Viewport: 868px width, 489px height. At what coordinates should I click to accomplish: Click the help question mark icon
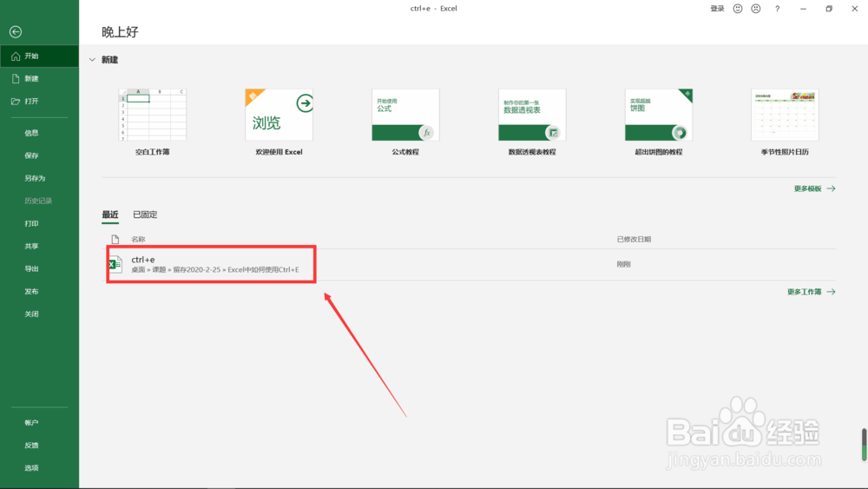point(777,9)
